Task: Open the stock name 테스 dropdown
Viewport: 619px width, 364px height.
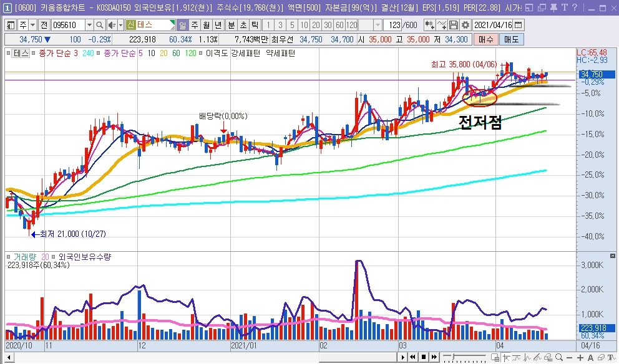Action: (172, 25)
